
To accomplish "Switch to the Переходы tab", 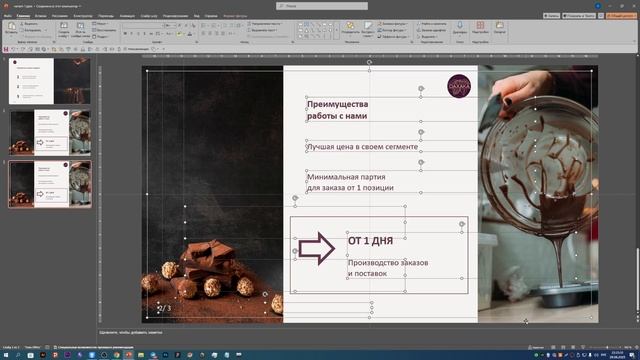I will pyautogui.click(x=106, y=16).
